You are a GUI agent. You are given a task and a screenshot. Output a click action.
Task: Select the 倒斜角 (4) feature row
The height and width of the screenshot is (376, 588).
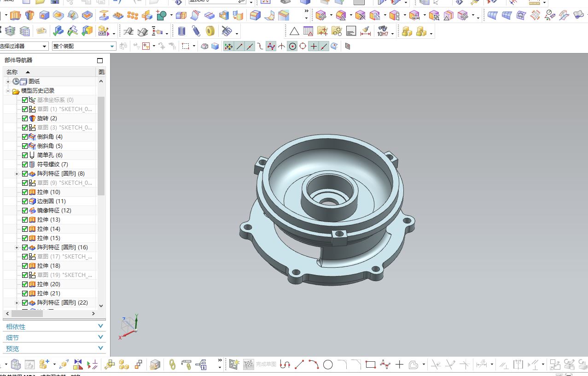[50, 137]
